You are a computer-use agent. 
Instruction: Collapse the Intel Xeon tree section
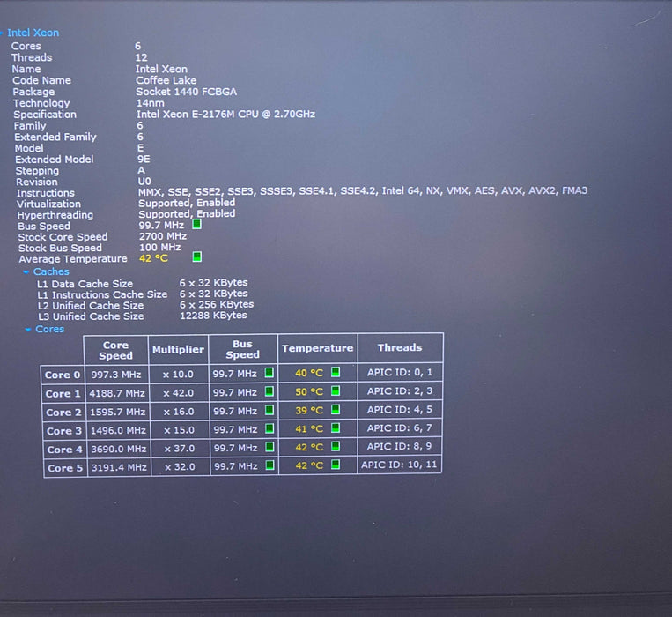click(x=2, y=33)
